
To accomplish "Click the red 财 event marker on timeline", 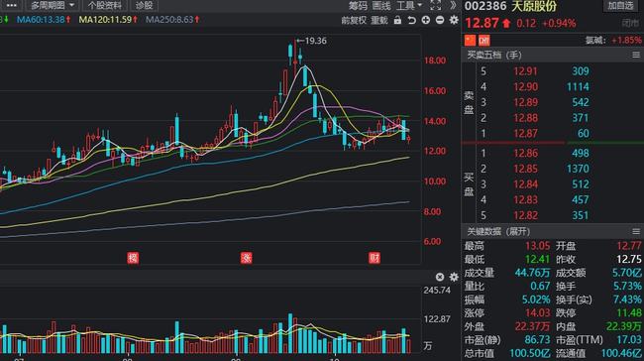I will [375, 258].
